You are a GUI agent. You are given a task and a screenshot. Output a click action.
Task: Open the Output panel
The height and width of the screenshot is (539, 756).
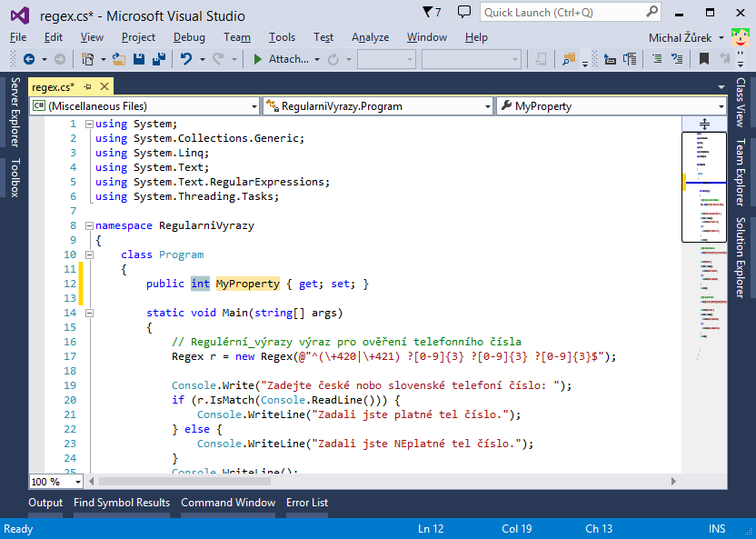coord(45,502)
